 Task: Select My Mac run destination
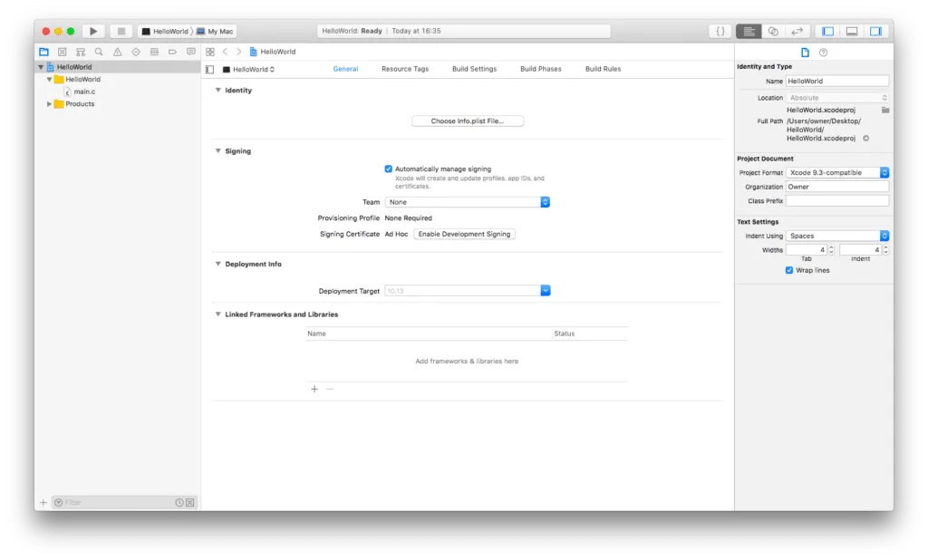pos(216,31)
